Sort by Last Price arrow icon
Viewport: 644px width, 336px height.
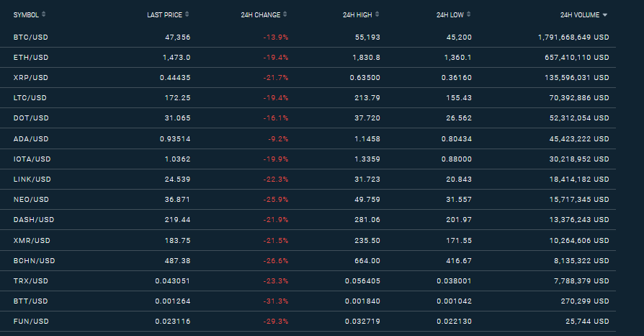(x=187, y=14)
